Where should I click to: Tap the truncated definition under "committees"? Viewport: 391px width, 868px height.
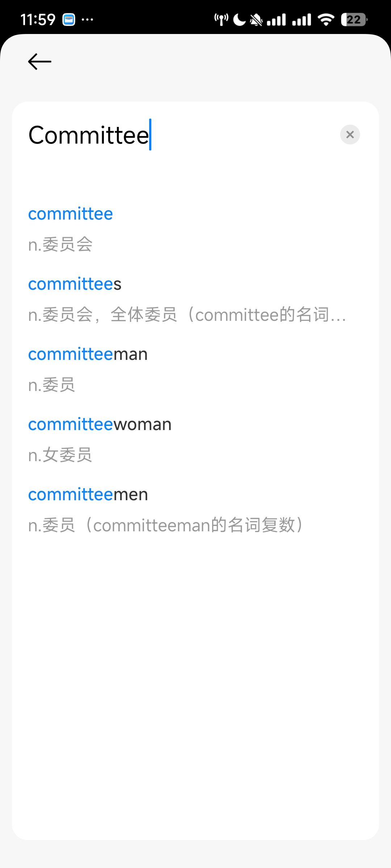[x=187, y=315]
